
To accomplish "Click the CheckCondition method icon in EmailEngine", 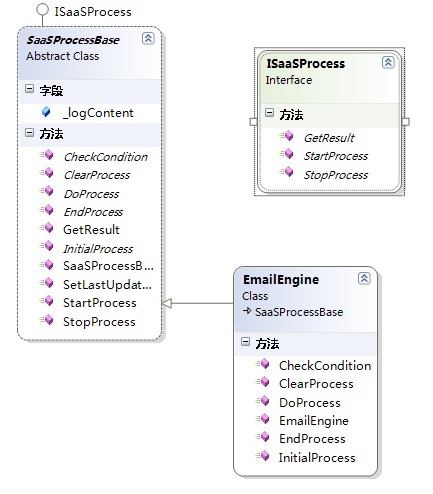I will coord(262,364).
